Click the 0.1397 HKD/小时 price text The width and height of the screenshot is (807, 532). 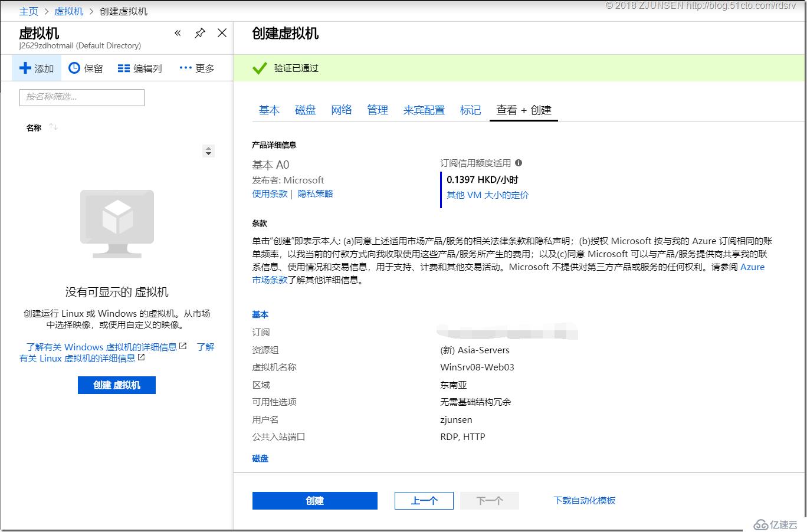(x=483, y=180)
